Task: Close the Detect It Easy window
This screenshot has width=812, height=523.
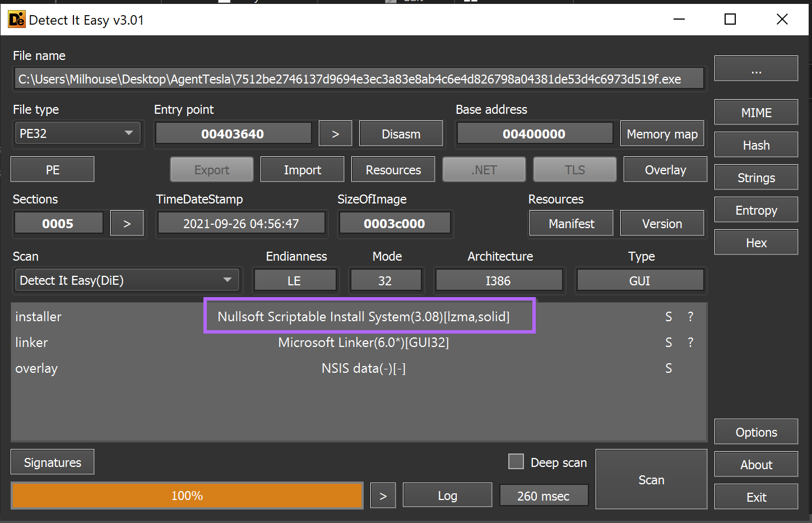Action: [782, 20]
